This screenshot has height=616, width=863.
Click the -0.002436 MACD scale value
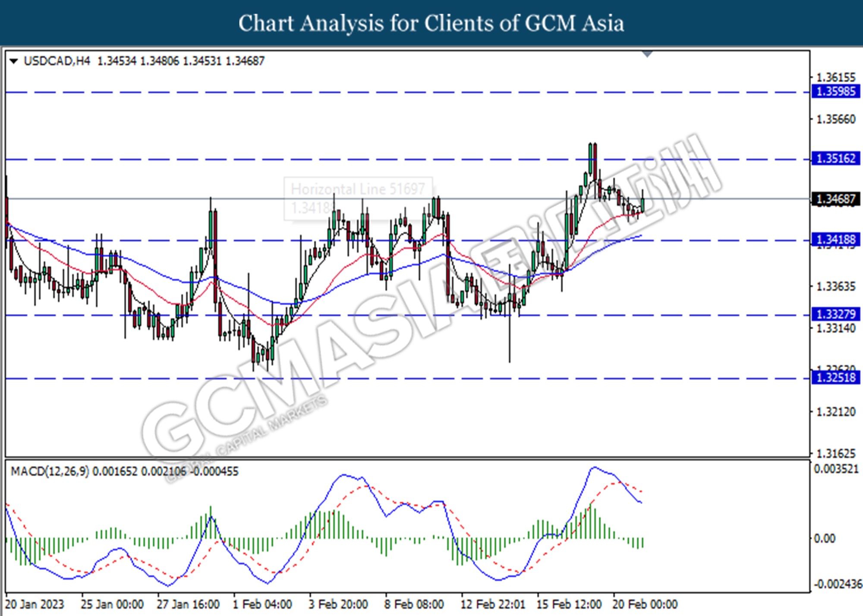coord(837,585)
